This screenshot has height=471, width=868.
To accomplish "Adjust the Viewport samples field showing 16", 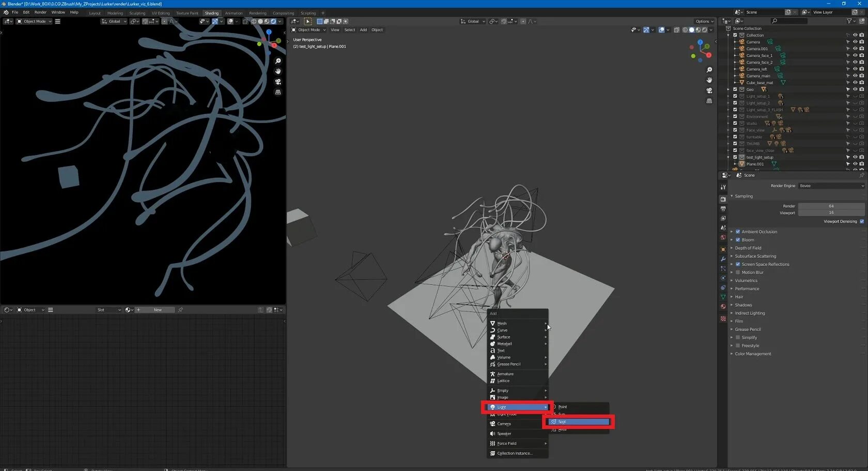I will 831,212.
